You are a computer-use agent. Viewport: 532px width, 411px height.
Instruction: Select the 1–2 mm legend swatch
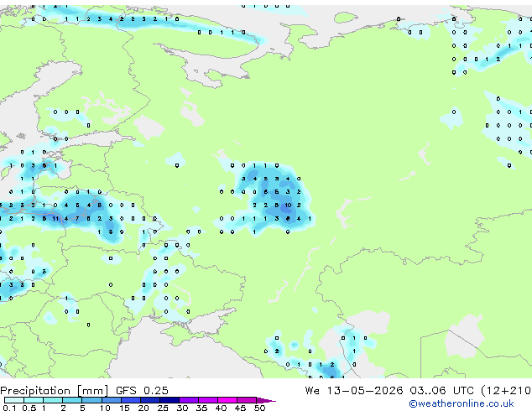click(x=53, y=400)
